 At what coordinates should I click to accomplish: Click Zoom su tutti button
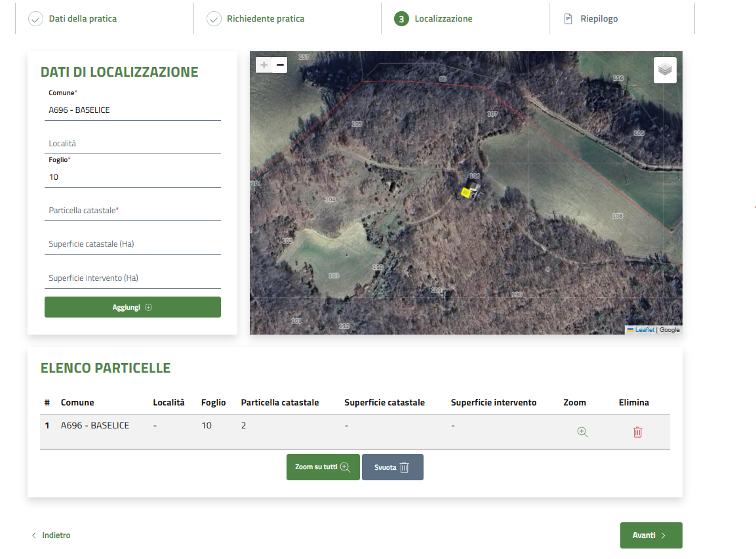[x=323, y=467]
